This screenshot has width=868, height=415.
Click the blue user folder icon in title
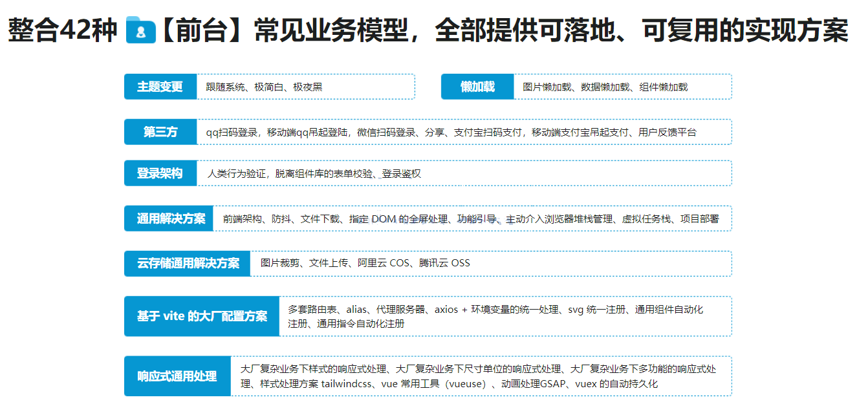[x=140, y=31]
